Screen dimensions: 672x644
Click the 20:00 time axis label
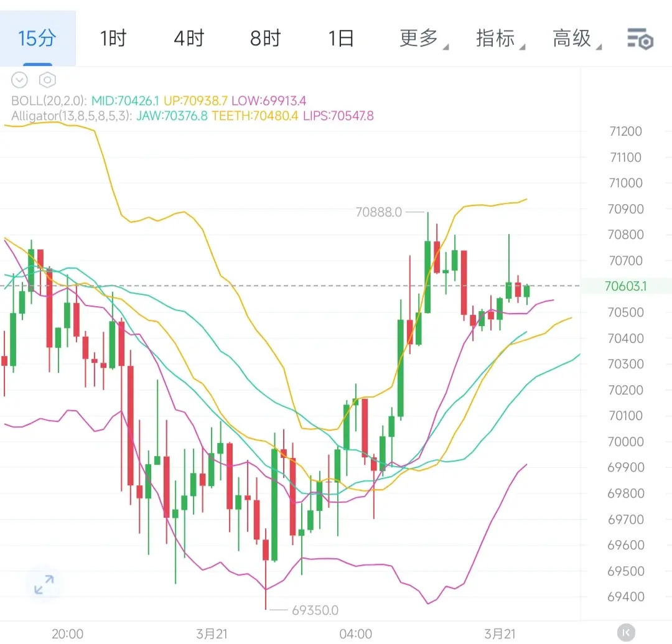67,633
